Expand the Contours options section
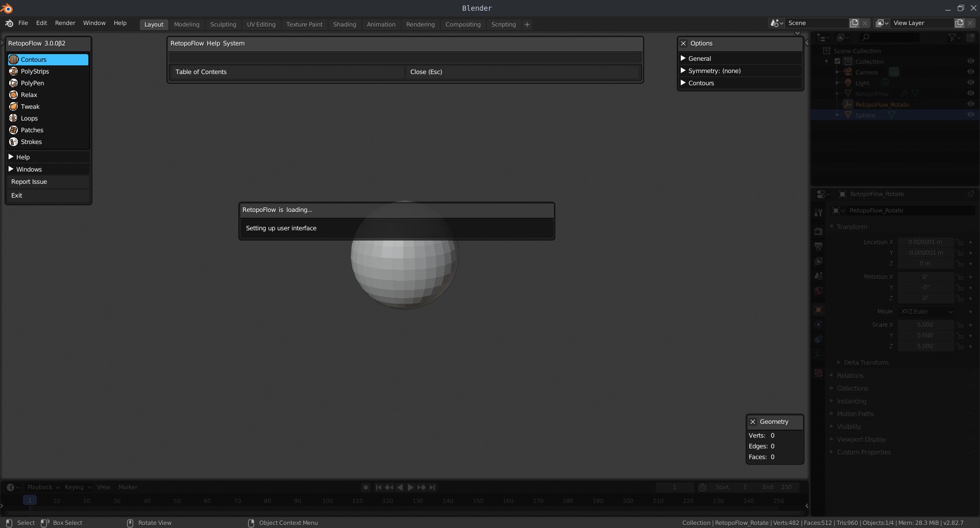This screenshot has width=980, height=528. tap(740, 83)
